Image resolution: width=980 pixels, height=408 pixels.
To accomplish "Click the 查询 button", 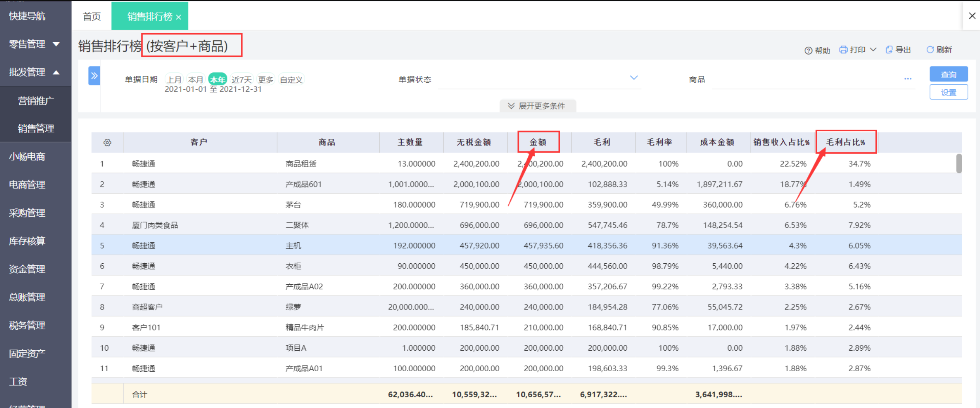I will 948,74.
